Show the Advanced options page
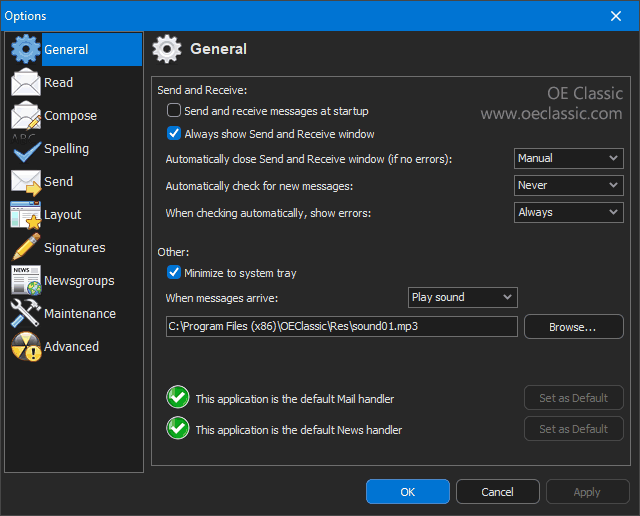640x516 pixels. point(71,347)
